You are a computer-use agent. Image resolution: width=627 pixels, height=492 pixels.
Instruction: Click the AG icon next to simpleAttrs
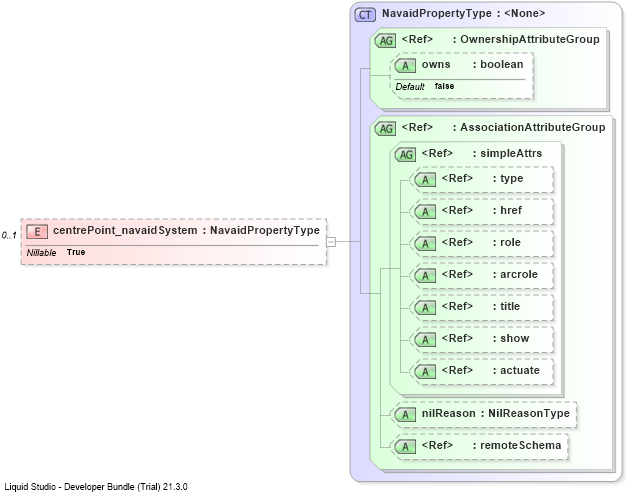[405, 154]
